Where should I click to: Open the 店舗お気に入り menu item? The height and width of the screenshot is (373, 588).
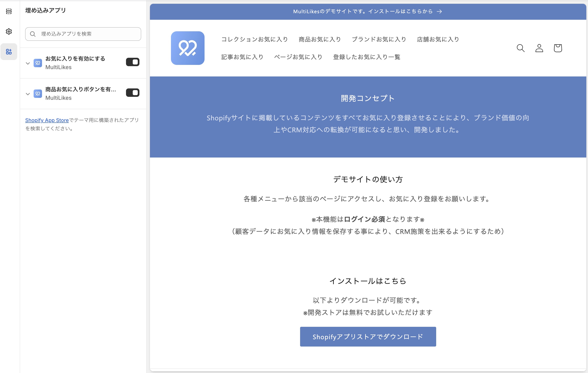coord(438,39)
